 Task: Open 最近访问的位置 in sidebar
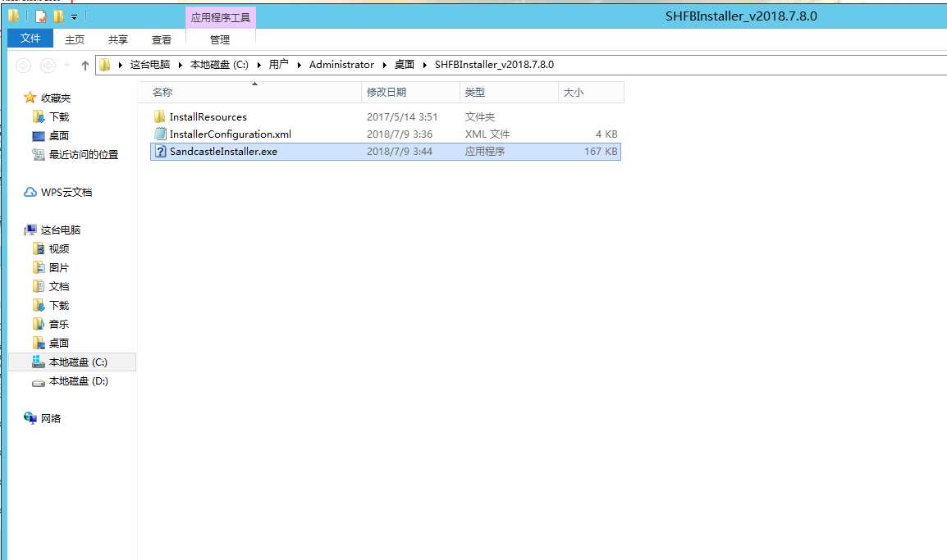[84, 154]
